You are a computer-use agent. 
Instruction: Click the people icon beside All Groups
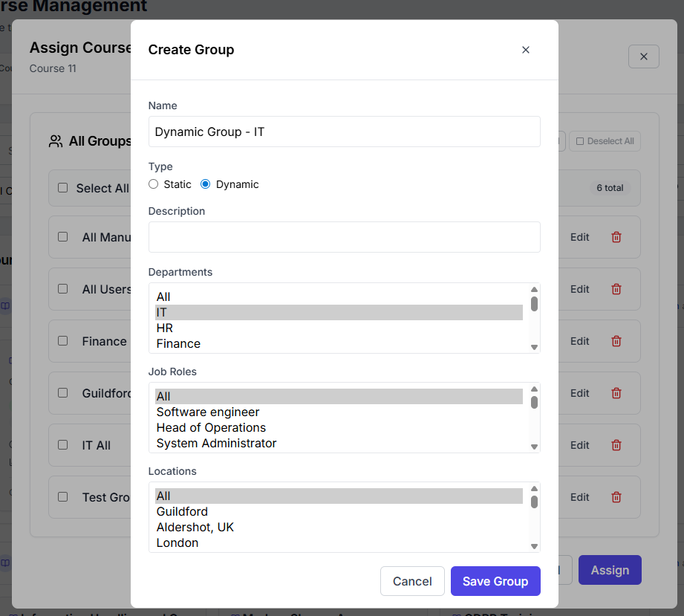(55, 141)
